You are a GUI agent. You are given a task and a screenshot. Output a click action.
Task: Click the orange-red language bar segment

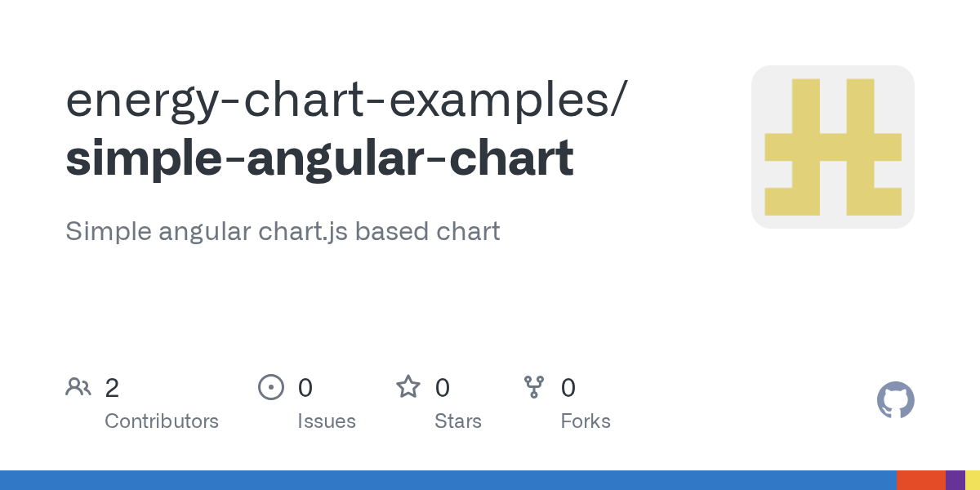(x=920, y=480)
